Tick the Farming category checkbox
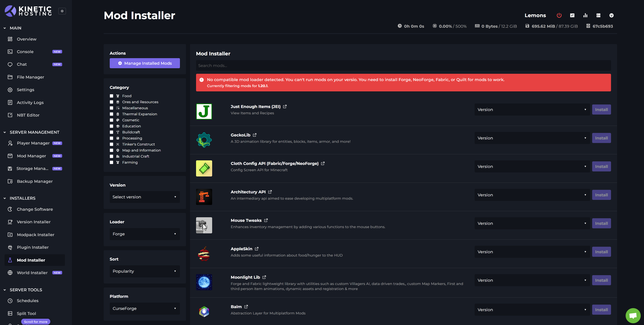This screenshot has width=644, height=325. (x=111, y=162)
